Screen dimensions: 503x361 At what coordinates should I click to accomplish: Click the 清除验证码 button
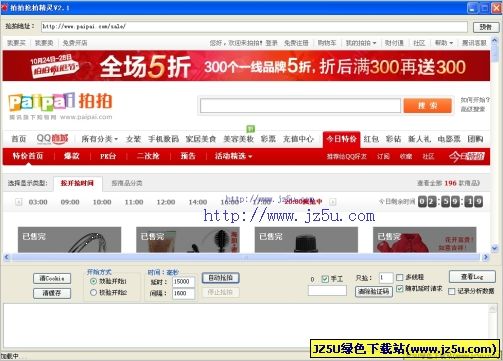(x=374, y=292)
